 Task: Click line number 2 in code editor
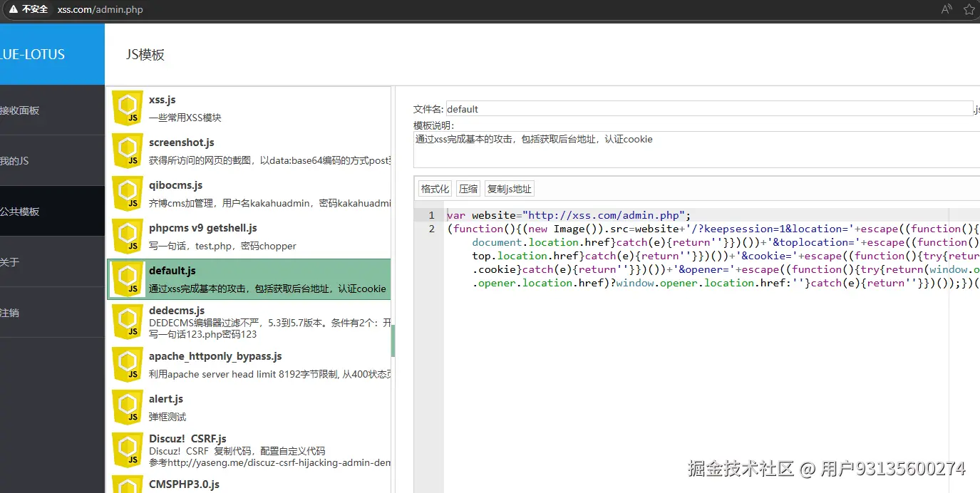431,229
